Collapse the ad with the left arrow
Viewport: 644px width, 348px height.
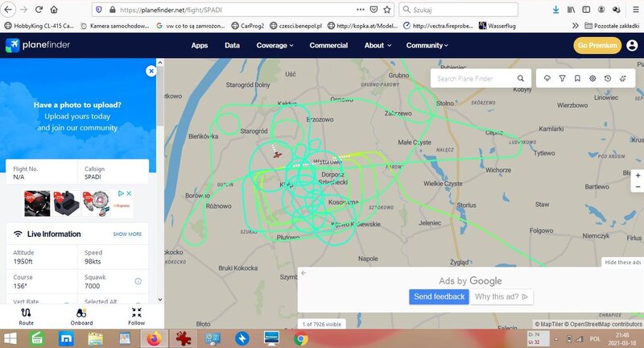tap(303, 273)
